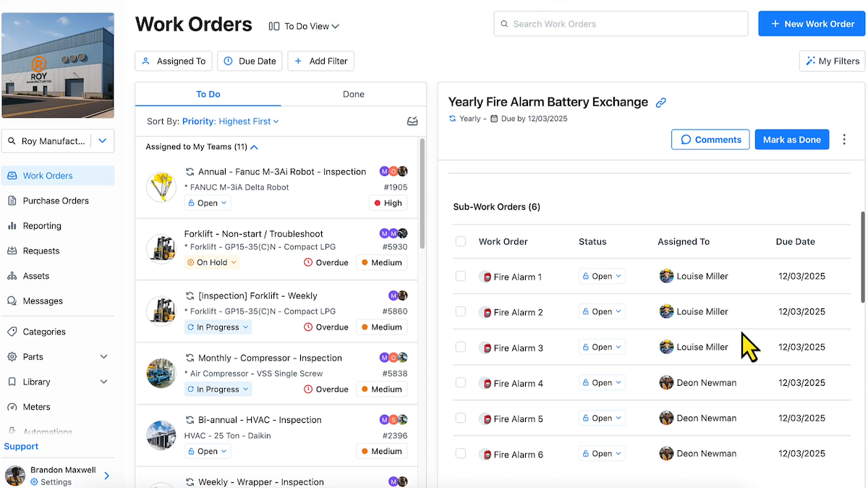This screenshot has height=488, width=868.
Task: Check the Fire Alarm 4 checkbox
Action: coord(461,382)
